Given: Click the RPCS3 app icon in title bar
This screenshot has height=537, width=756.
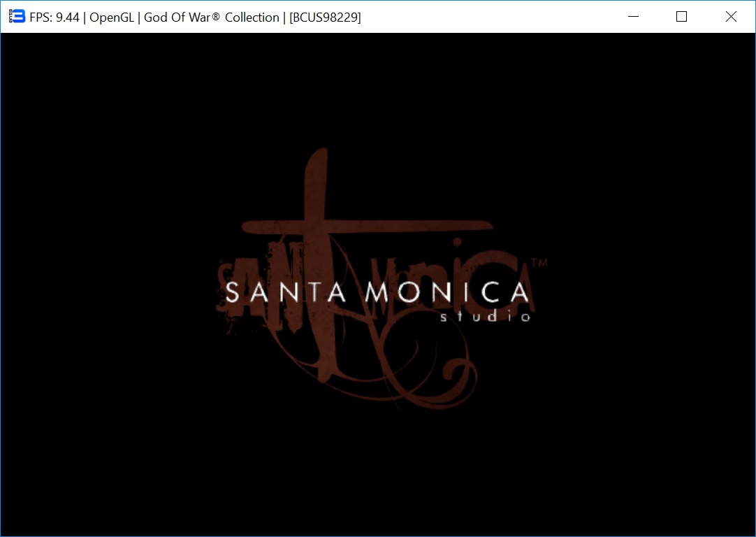Looking at the screenshot, I should (17, 17).
